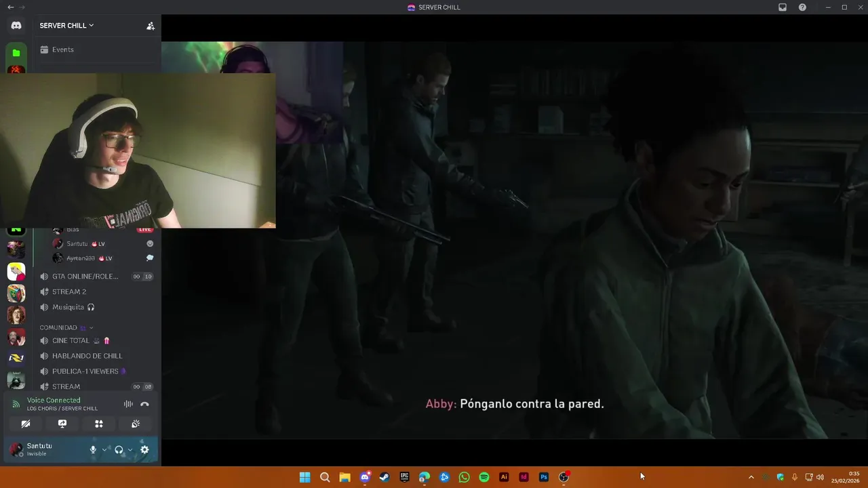
Task: Open WhatsApp from the taskbar
Action: click(464, 477)
